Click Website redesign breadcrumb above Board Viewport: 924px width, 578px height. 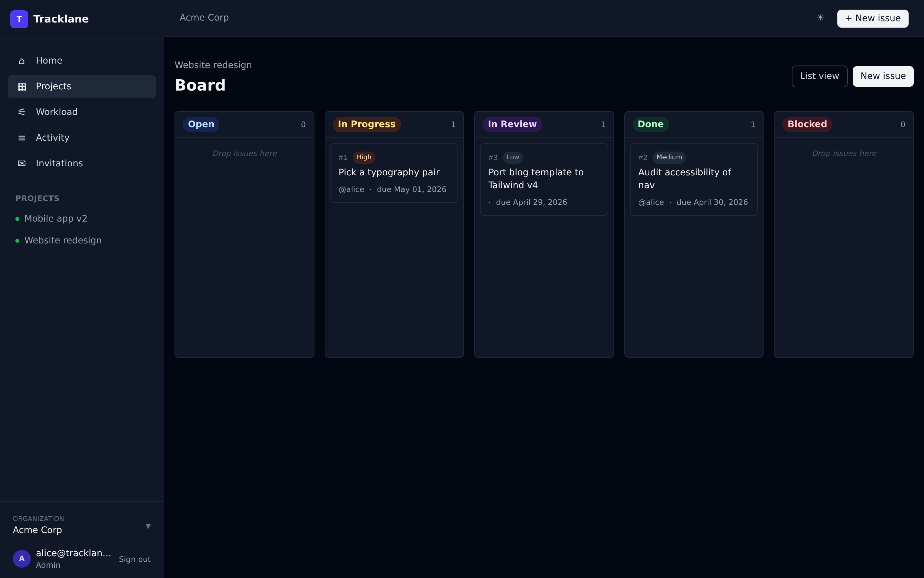coord(213,65)
